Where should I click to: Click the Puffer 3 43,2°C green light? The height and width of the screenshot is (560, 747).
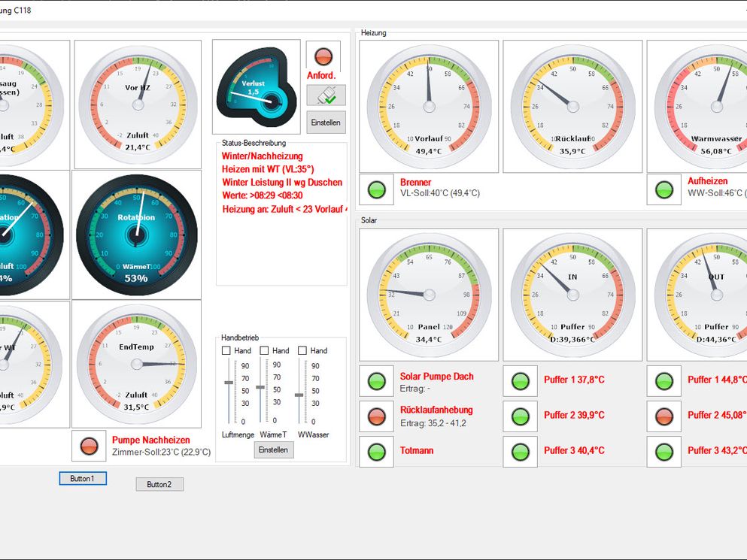(664, 452)
